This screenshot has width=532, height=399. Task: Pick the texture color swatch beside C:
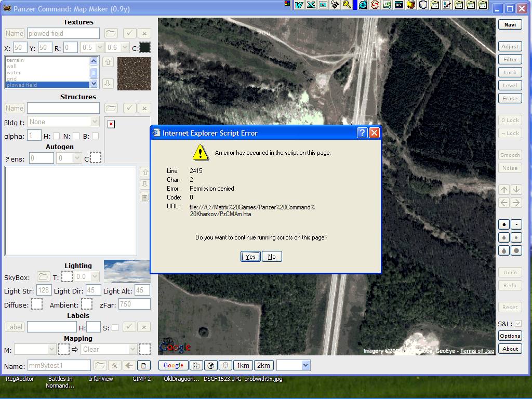(x=145, y=47)
